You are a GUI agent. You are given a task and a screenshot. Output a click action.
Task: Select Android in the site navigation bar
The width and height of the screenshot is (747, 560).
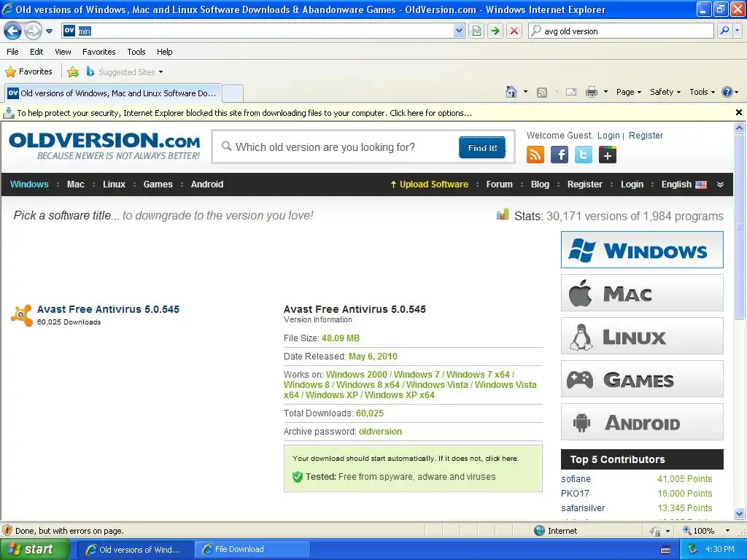click(206, 184)
